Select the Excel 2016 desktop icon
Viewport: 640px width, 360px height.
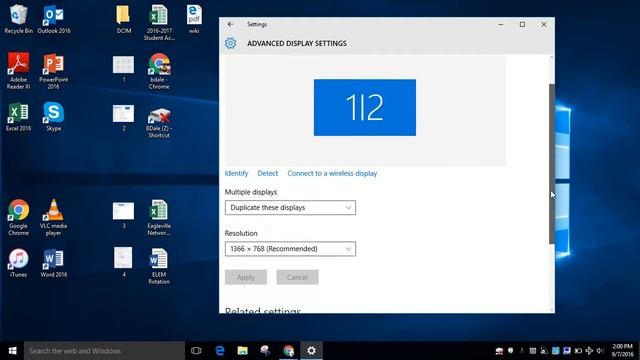(x=18, y=117)
